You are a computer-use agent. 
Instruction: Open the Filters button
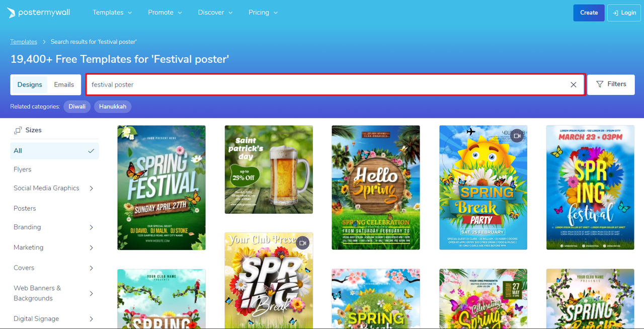(611, 85)
